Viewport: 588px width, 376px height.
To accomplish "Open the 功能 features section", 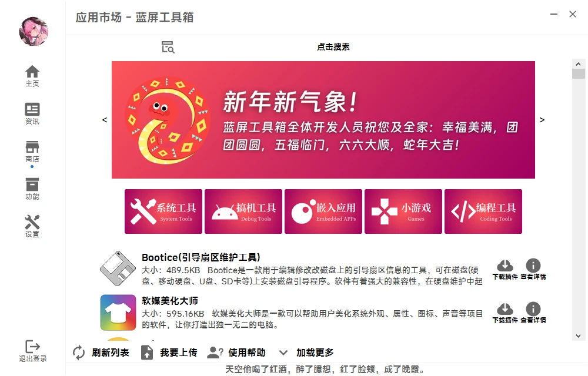I will point(32,189).
